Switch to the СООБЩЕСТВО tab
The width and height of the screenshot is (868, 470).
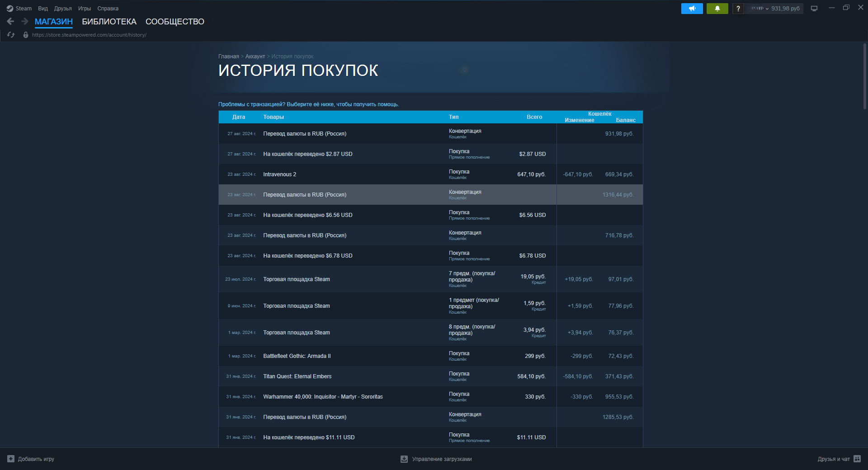175,22
